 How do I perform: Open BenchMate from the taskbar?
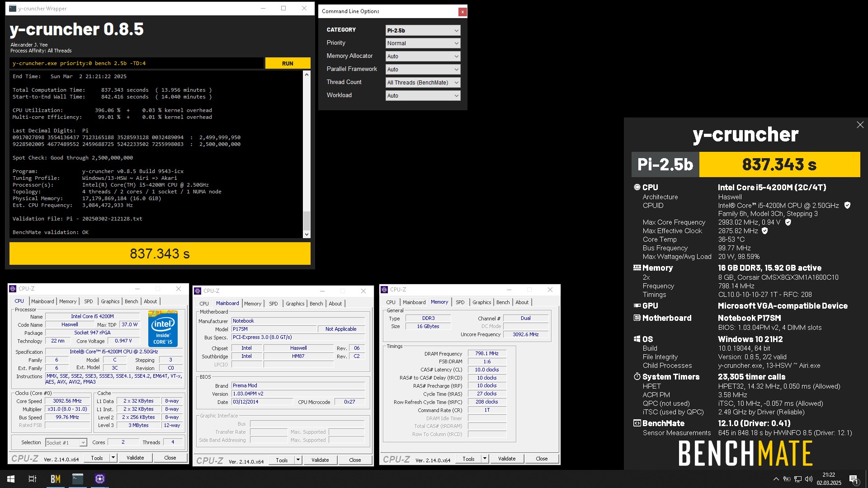55,479
